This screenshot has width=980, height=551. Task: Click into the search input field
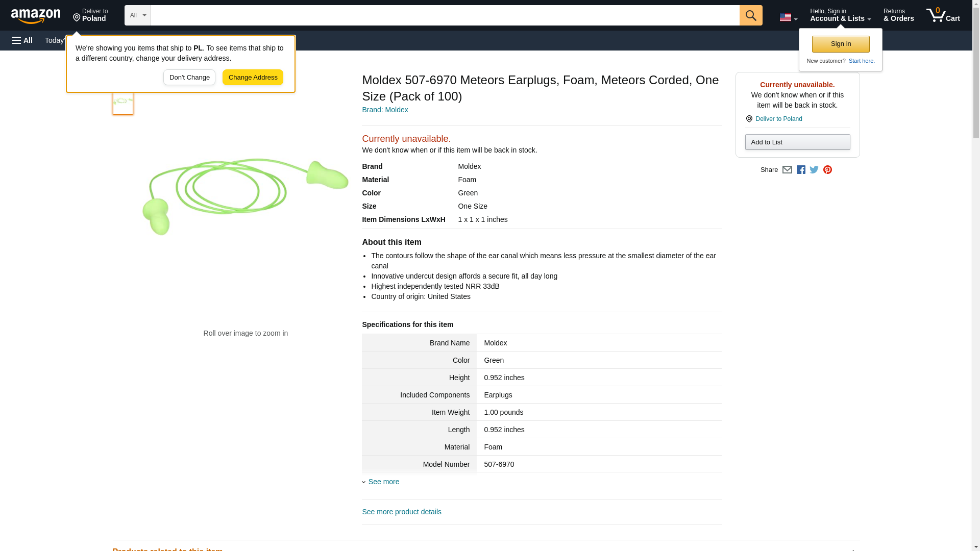click(x=444, y=15)
